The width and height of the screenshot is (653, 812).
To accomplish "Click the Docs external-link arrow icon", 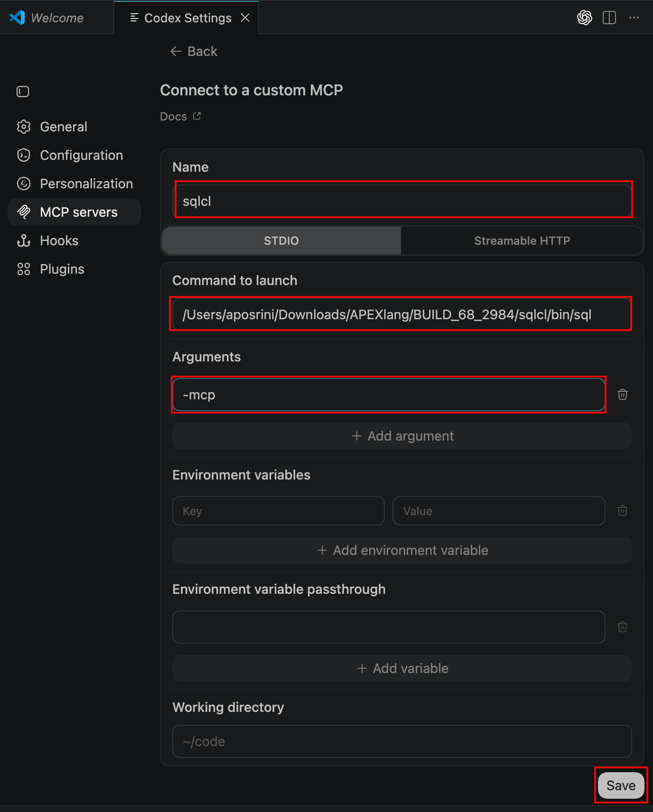I will pos(197,116).
